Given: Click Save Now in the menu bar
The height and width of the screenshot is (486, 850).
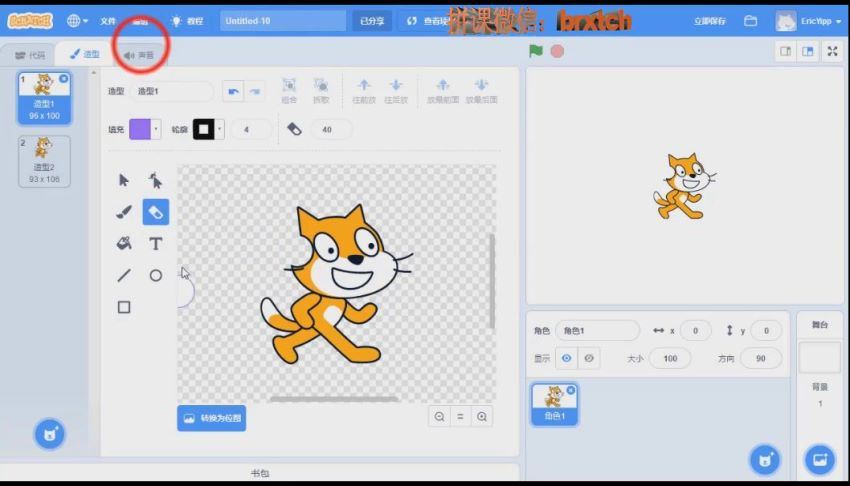Looking at the screenshot, I should (709, 21).
